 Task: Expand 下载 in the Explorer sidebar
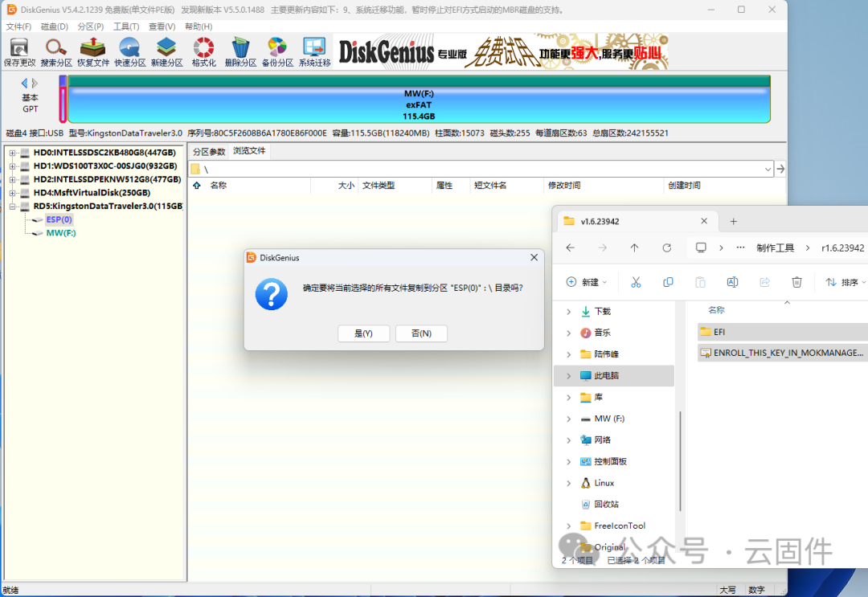pyautogui.click(x=568, y=312)
